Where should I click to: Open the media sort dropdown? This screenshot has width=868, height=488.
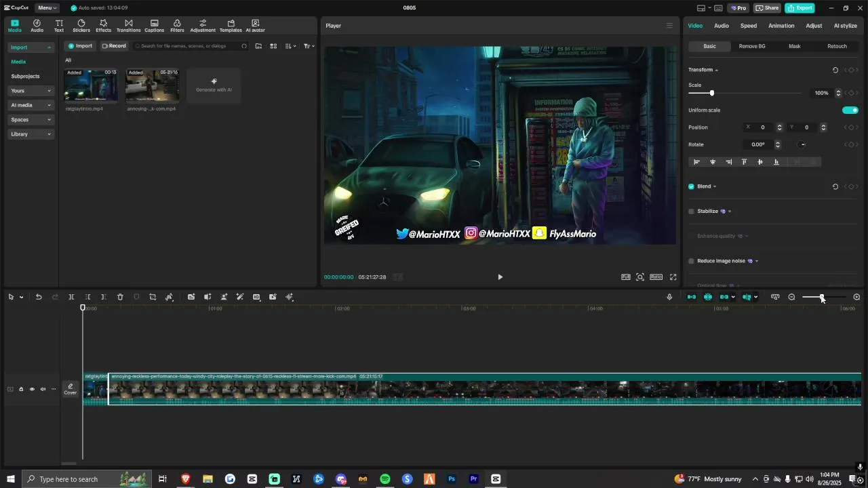tap(291, 46)
